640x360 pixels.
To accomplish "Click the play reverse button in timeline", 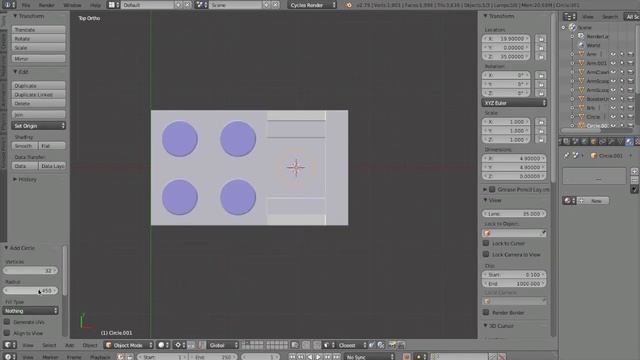I will tap(310, 357).
